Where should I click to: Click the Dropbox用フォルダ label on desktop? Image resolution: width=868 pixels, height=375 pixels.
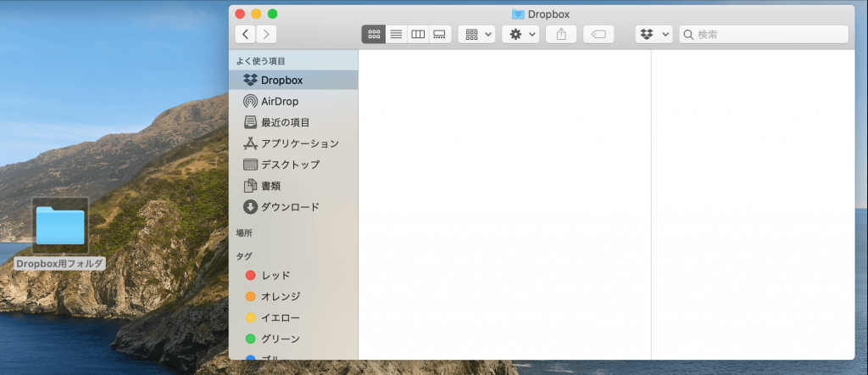pyautogui.click(x=60, y=264)
